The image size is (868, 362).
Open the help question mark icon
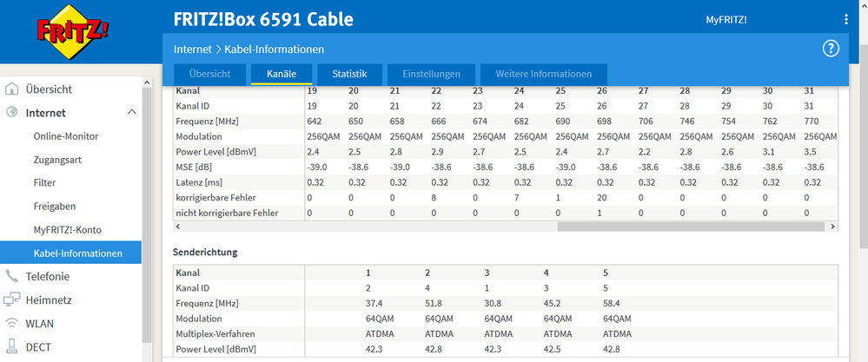pos(830,49)
